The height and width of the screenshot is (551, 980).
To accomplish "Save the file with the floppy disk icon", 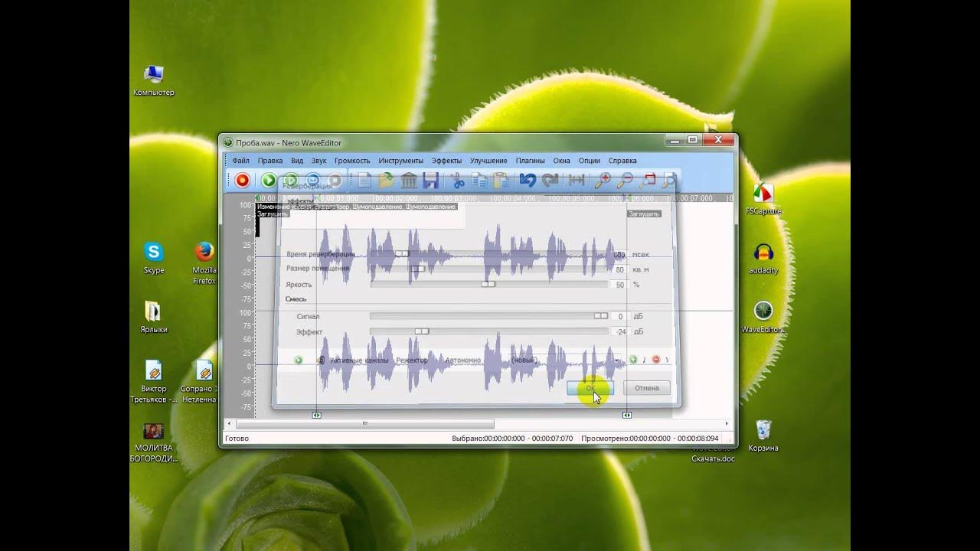I will 430,181.
